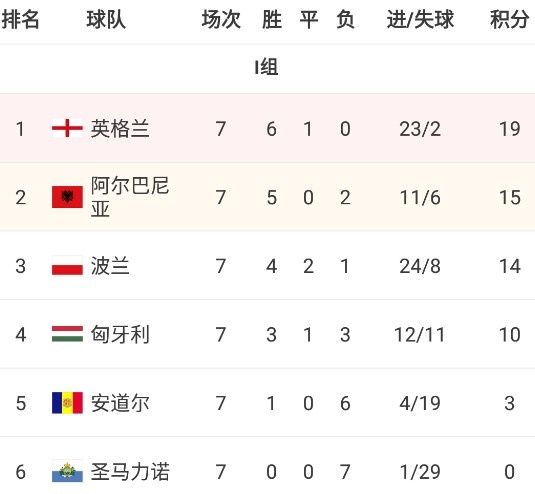The height and width of the screenshot is (494, 535).
Task: Click the England flag icon
Action: [67, 128]
